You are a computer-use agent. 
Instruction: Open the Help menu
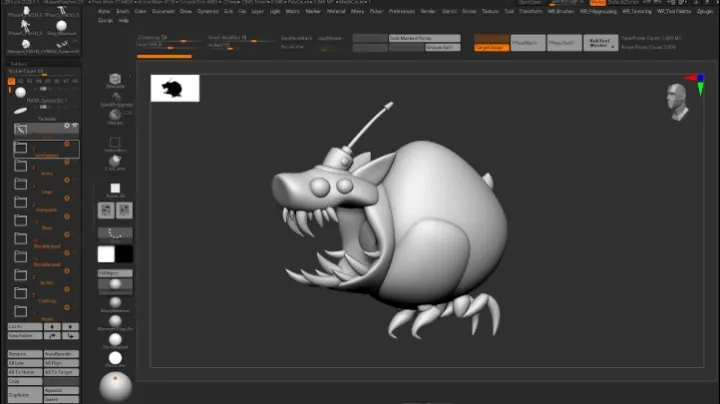click(124, 21)
